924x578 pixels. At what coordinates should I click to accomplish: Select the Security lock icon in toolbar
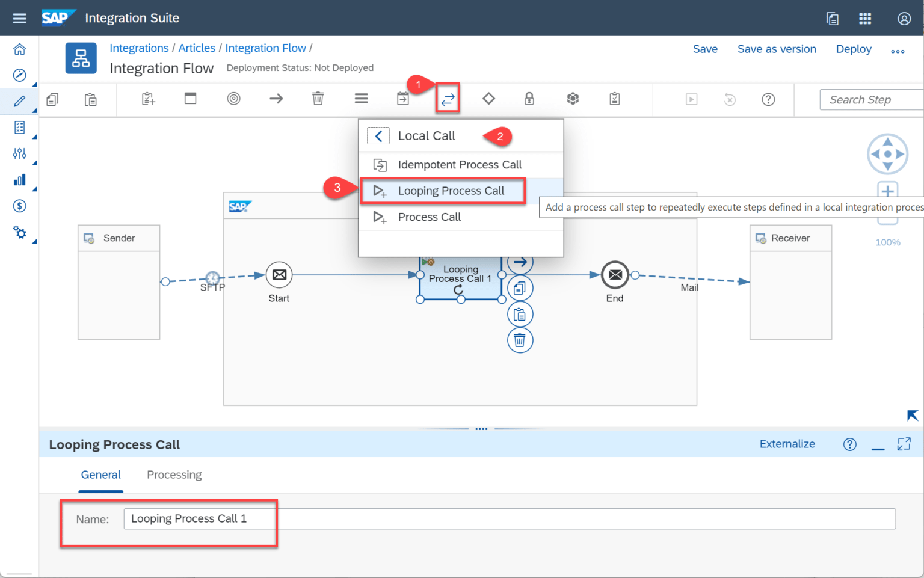pos(529,99)
